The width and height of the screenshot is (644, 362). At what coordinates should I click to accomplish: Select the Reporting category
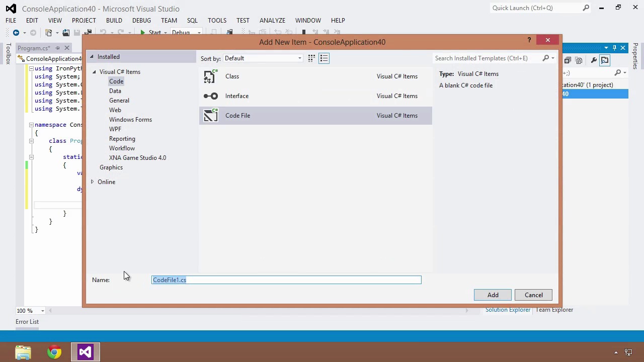(x=122, y=139)
